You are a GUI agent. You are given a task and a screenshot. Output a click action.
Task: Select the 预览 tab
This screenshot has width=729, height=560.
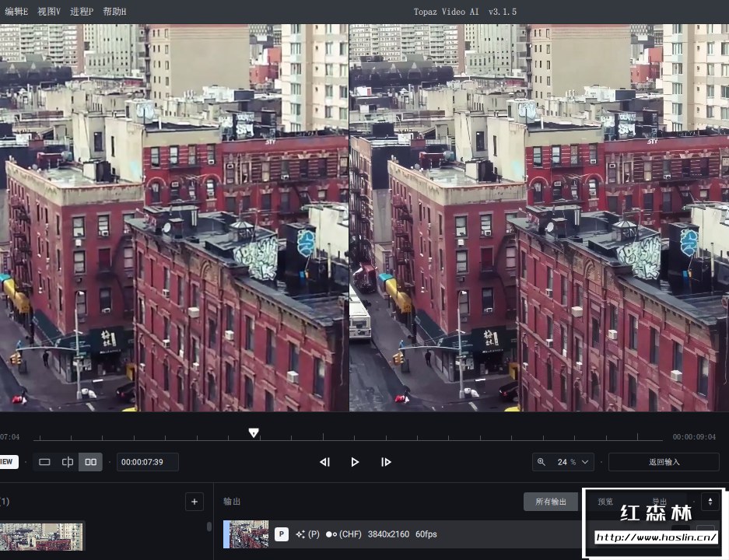click(605, 502)
